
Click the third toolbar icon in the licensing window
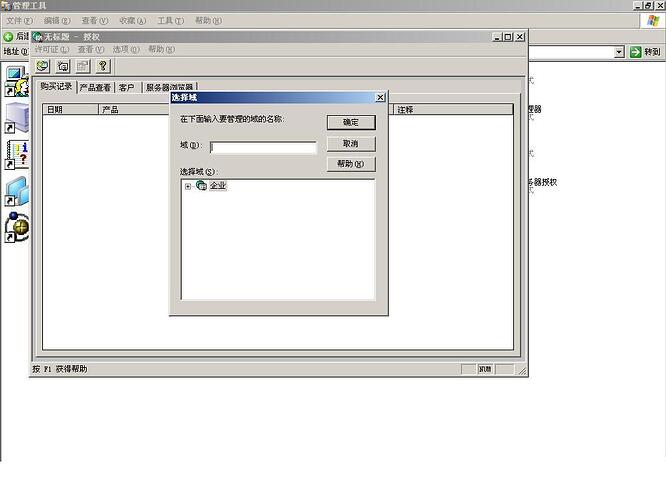(83, 66)
